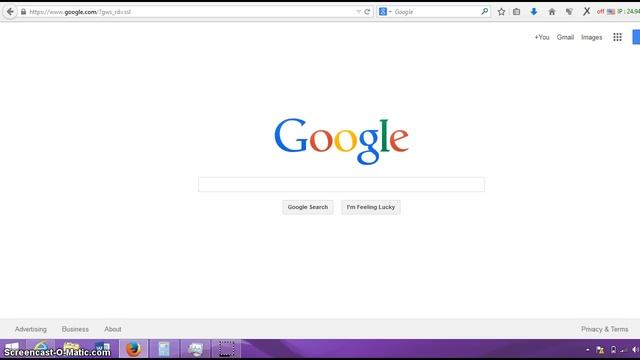Click the magnifying glass in browser search bar
Image resolution: width=640 pixels, height=360 pixels.
coord(484,11)
